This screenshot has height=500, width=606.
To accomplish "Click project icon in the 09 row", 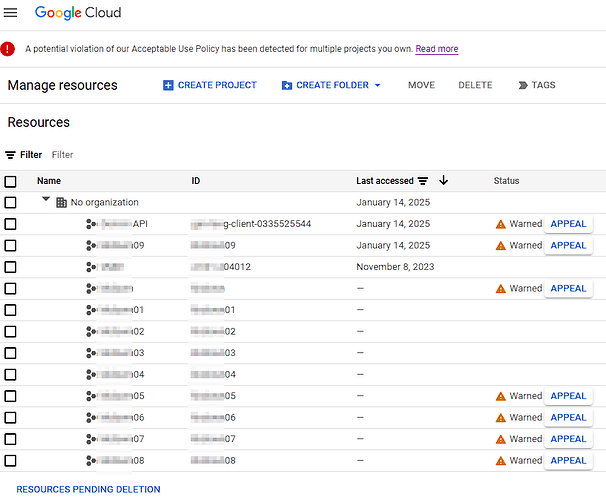I will [x=91, y=246].
